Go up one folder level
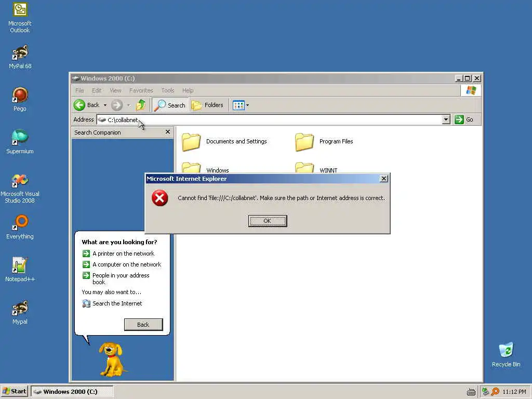 pyautogui.click(x=141, y=105)
